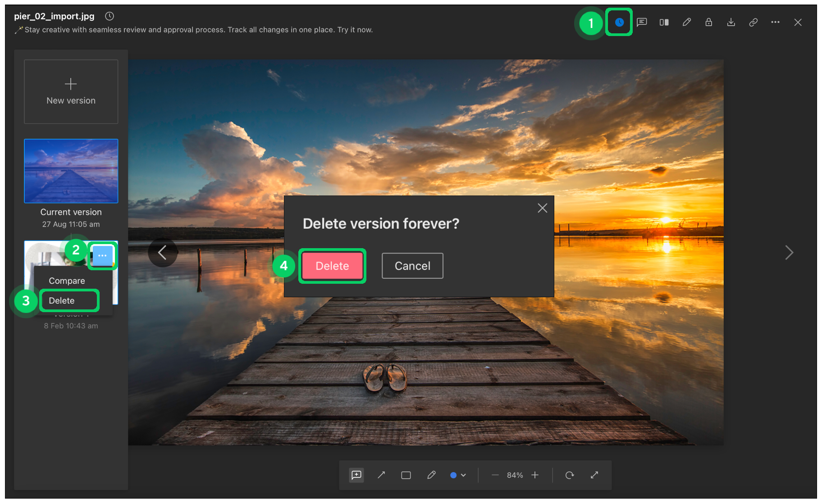Confirm with the red Delete button
The image size is (822, 504).
point(332,266)
